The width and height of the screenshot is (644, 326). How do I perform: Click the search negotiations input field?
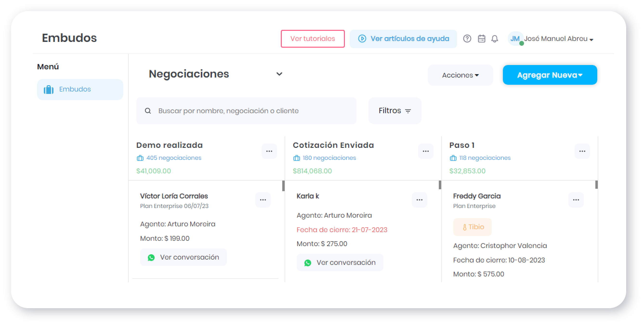tap(246, 111)
